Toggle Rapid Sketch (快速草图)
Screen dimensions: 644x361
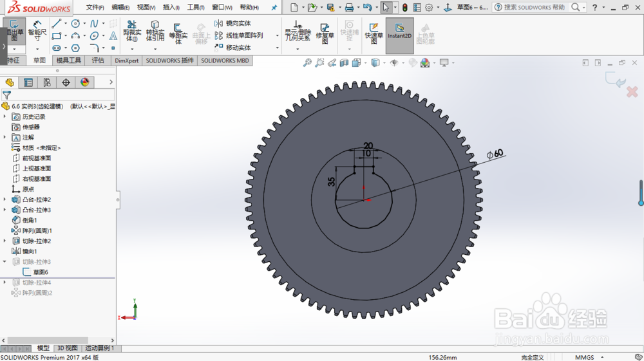coord(374,33)
